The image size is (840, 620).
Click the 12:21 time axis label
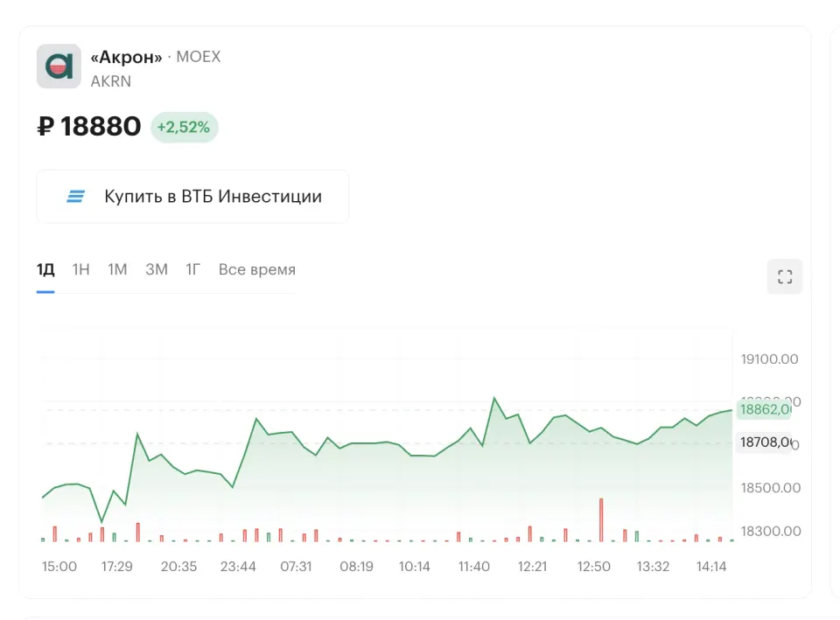(x=533, y=567)
